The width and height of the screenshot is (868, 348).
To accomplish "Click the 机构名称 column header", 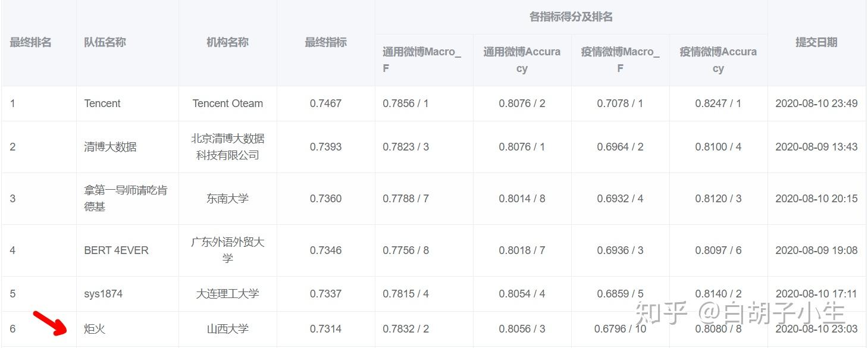I will pos(228,42).
